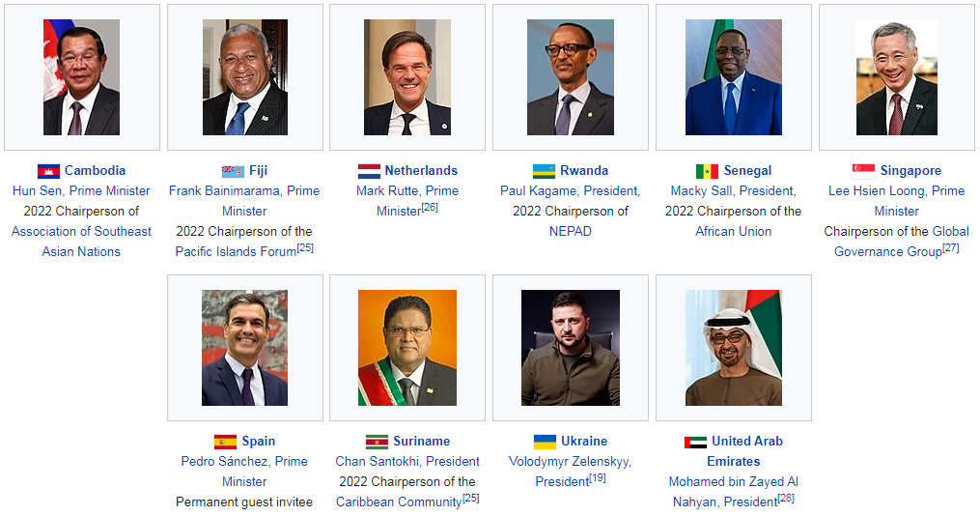Click the Cambodia flag icon
Image resolution: width=980 pixels, height=516 pixels.
point(48,171)
